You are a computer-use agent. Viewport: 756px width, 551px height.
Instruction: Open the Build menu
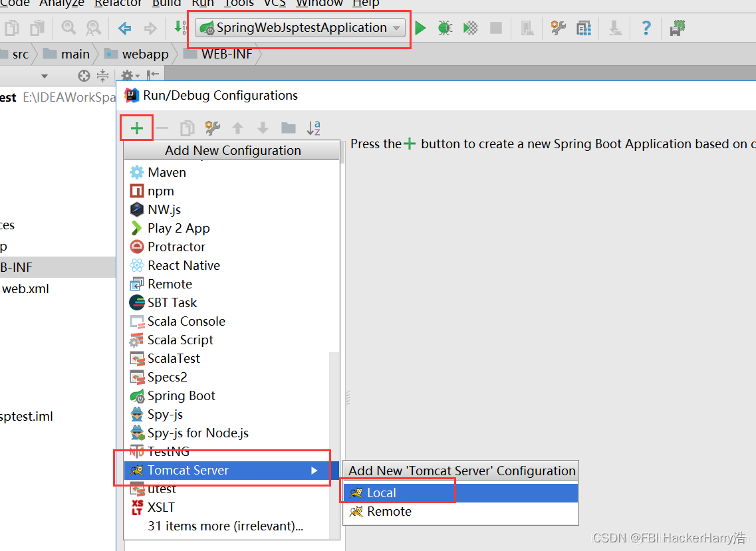pyautogui.click(x=166, y=4)
